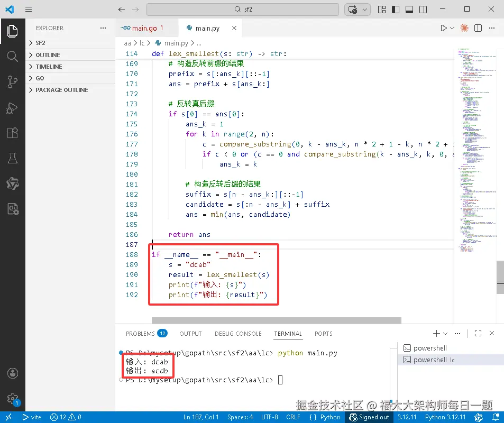The height and width of the screenshot is (423, 504).
Task: Click the CRLF line ending button in status bar
Action: [x=293, y=417]
